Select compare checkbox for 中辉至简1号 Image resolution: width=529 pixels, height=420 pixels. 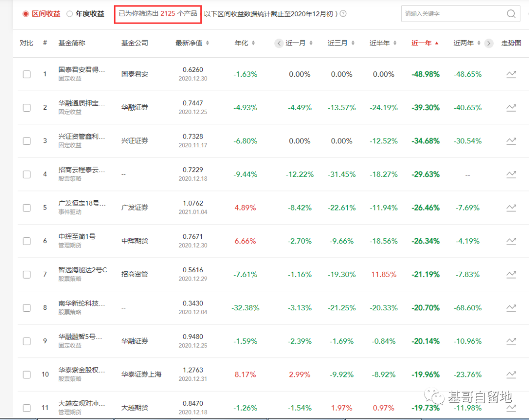(26, 241)
